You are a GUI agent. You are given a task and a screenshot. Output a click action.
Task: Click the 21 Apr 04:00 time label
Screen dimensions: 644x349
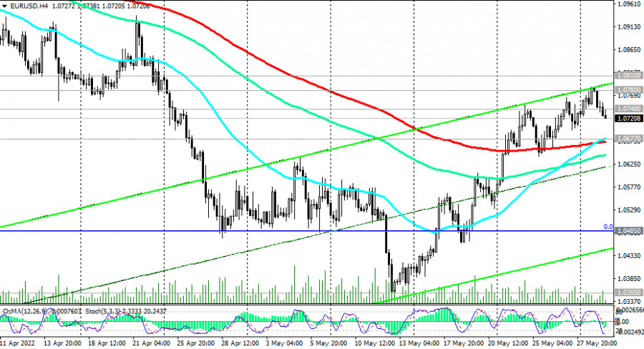point(151,343)
